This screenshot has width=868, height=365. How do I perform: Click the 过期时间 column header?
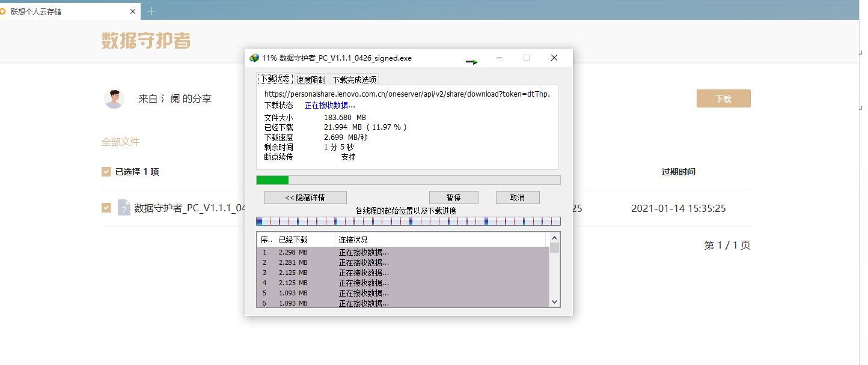tap(679, 172)
